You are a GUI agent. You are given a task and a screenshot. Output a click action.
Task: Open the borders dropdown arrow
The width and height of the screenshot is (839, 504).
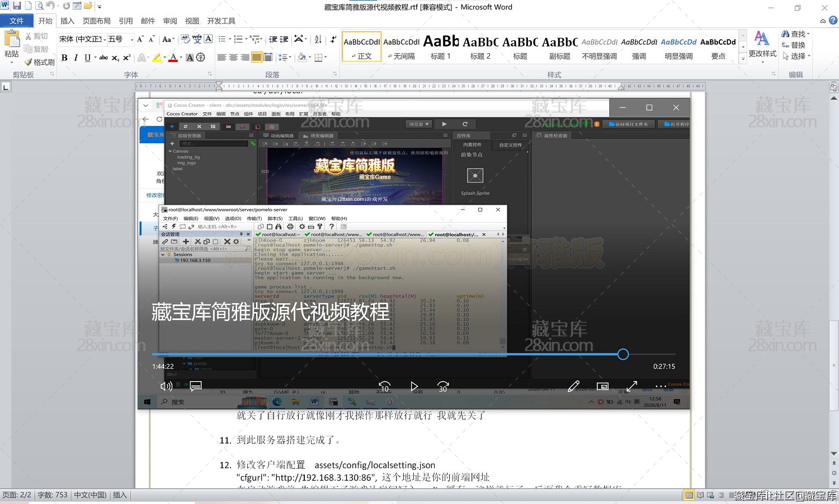click(326, 58)
